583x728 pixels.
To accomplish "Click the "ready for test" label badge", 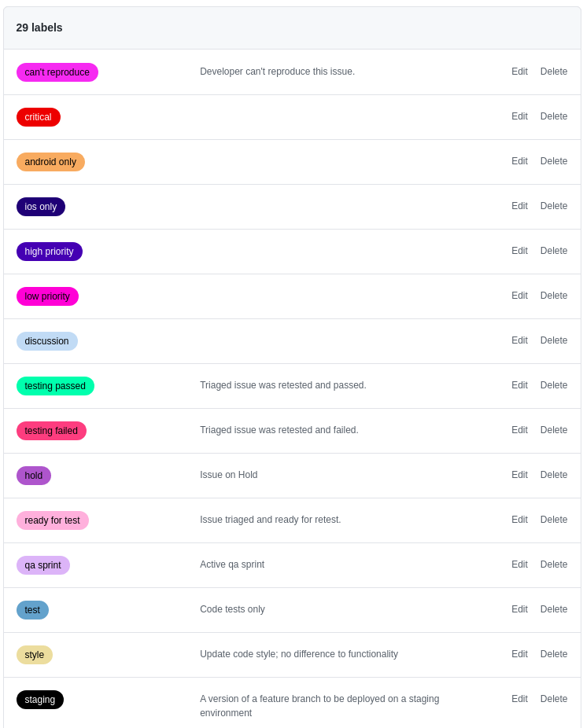I will click(52, 520).
